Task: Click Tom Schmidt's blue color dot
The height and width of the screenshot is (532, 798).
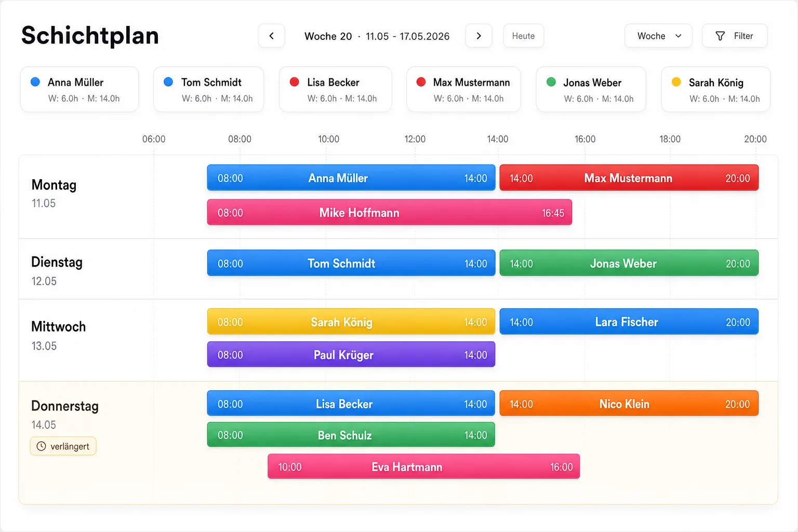Action: tap(168, 82)
